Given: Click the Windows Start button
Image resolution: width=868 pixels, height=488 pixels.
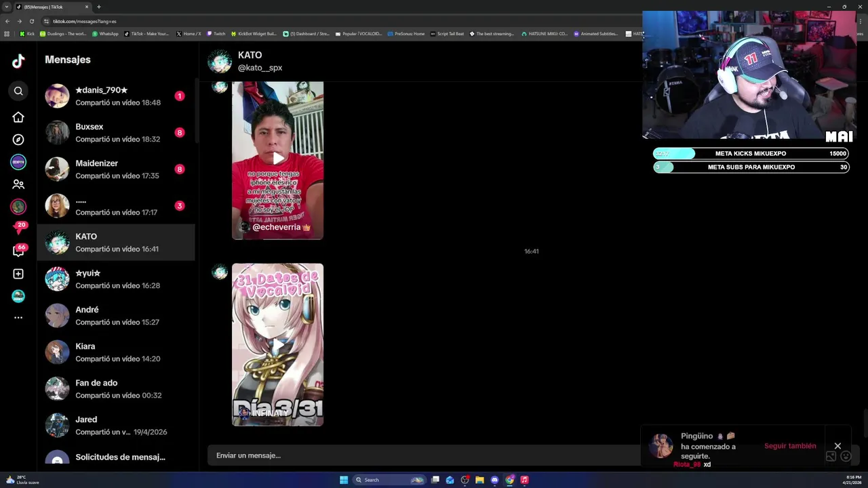Looking at the screenshot, I should pos(344,480).
